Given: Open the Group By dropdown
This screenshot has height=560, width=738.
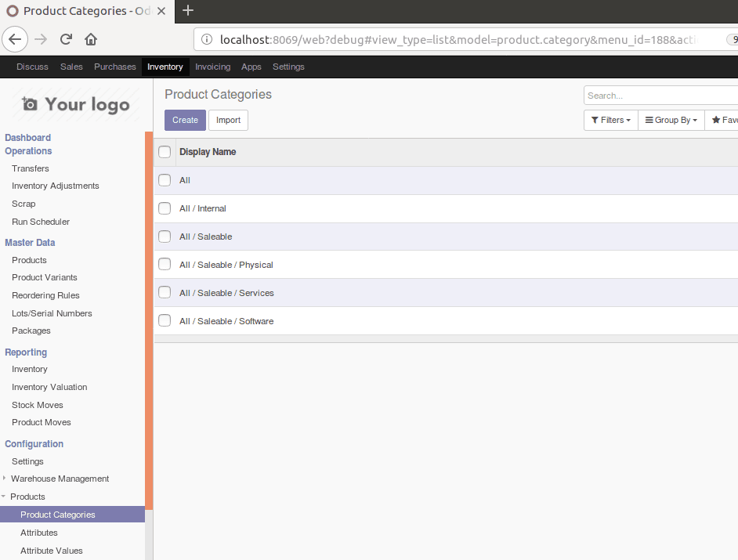Looking at the screenshot, I should tap(671, 120).
